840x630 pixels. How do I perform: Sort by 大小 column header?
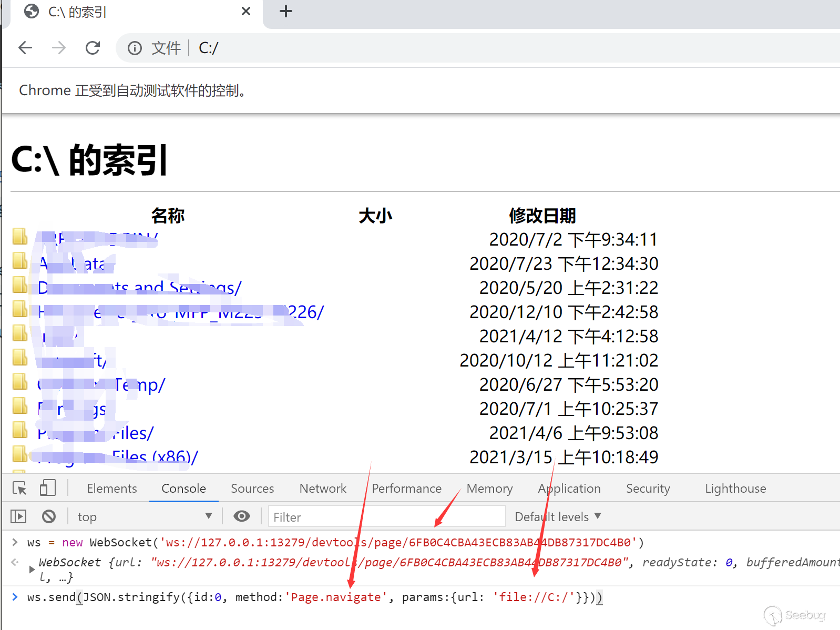[375, 216]
